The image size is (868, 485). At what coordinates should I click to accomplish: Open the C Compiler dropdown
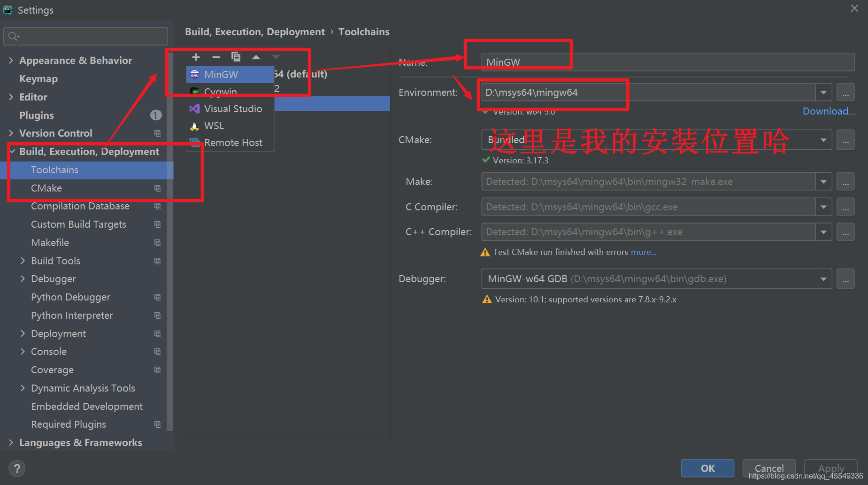tap(823, 207)
